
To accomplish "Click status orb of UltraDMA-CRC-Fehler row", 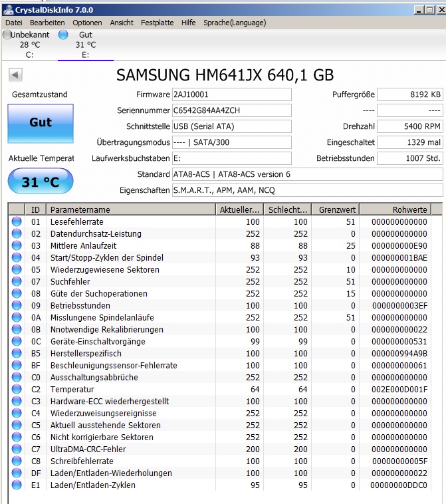I will click(17, 449).
